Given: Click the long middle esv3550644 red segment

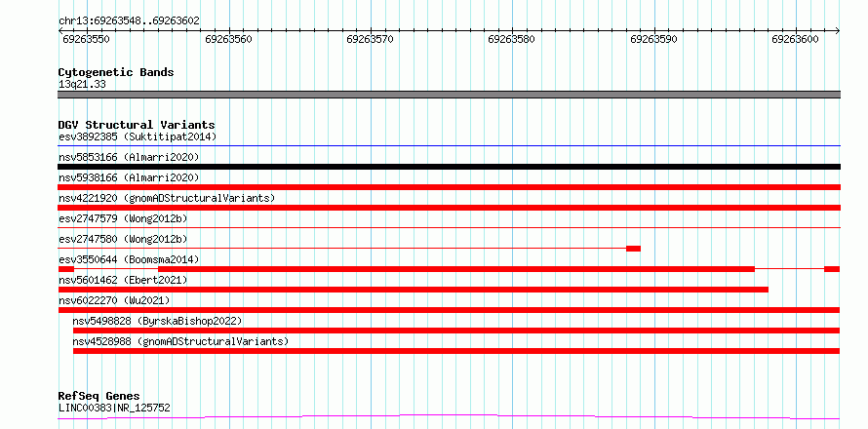Looking at the screenshot, I should click(x=456, y=269).
